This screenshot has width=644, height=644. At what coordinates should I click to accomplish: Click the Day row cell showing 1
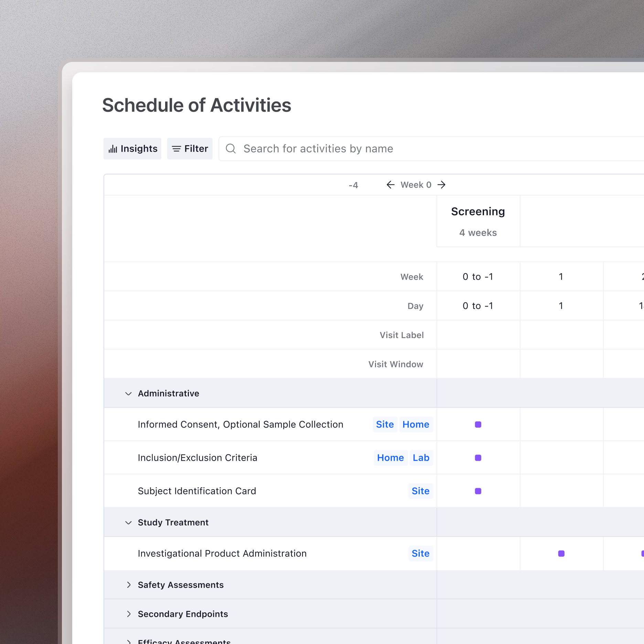tap(561, 306)
